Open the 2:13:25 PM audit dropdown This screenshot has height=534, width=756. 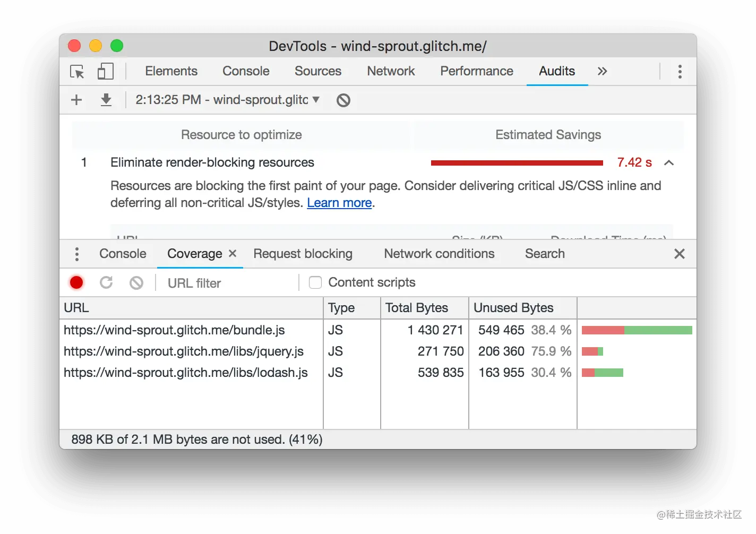pyautogui.click(x=227, y=100)
